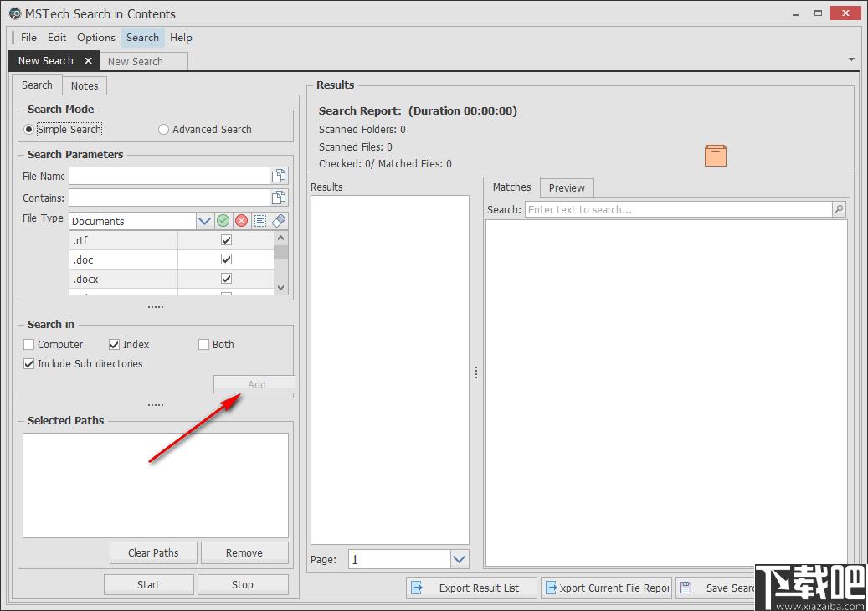The image size is (868, 611).
Task: Click the File Name input field
Action: coord(169,176)
